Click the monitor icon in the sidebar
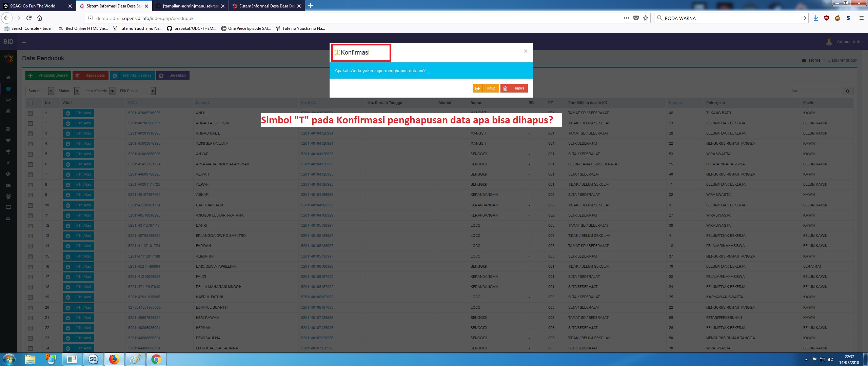This screenshot has width=868, height=366. coord(8,207)
